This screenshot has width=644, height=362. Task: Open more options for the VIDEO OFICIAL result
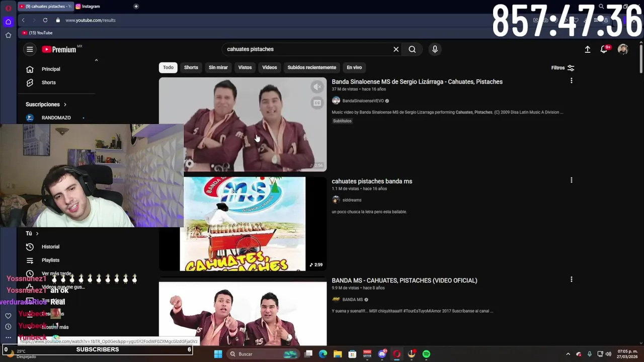tap(571, 280)
